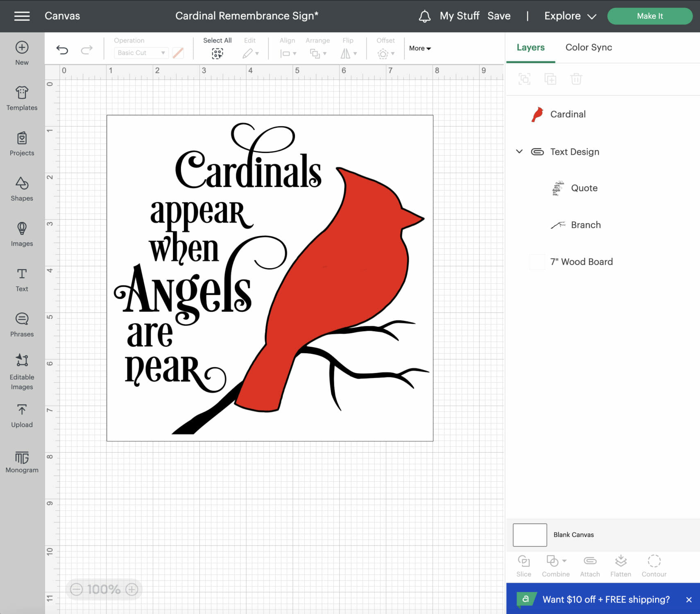700x614 pixels.
Task: Open My Stuff
Action: 460,16
